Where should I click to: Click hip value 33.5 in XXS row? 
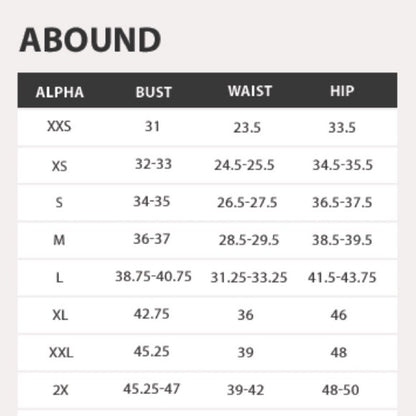tap(342, 127)
